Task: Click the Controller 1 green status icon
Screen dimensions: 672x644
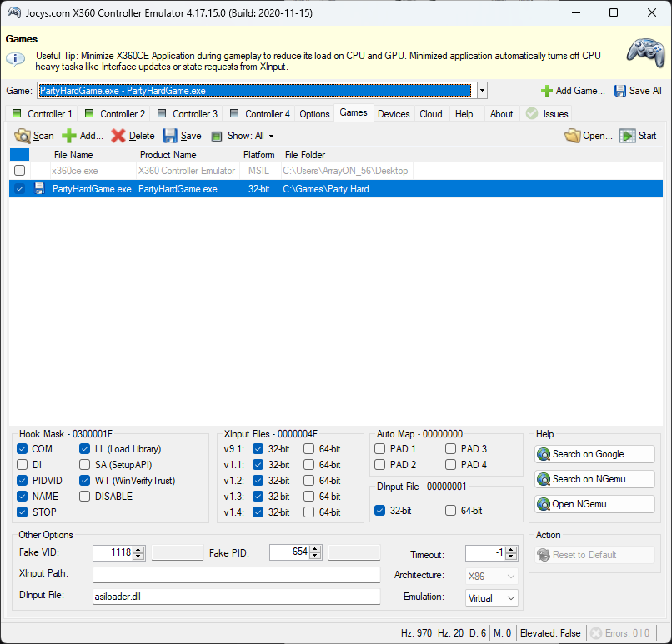Action: 17,113
